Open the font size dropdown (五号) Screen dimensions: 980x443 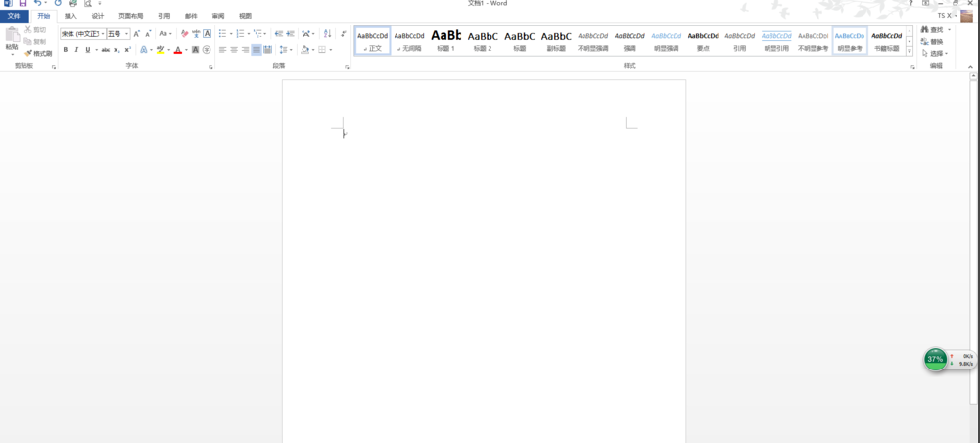coord(118,34)
